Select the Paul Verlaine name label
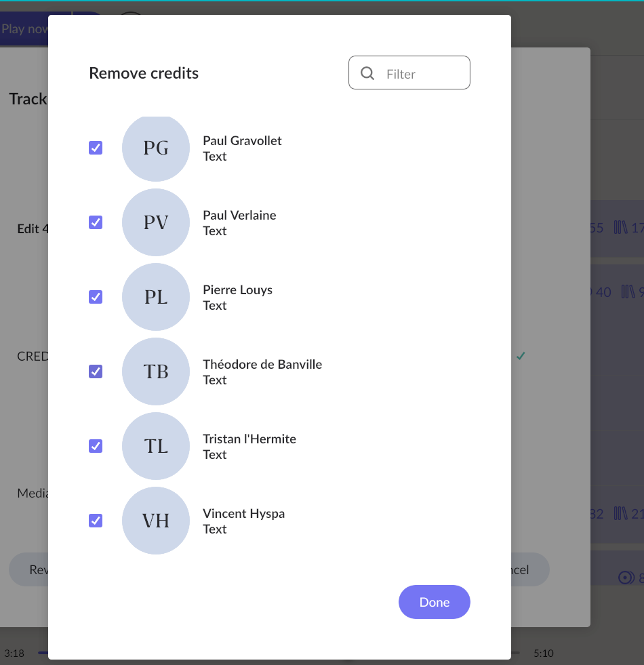 [x=239, y=216]
